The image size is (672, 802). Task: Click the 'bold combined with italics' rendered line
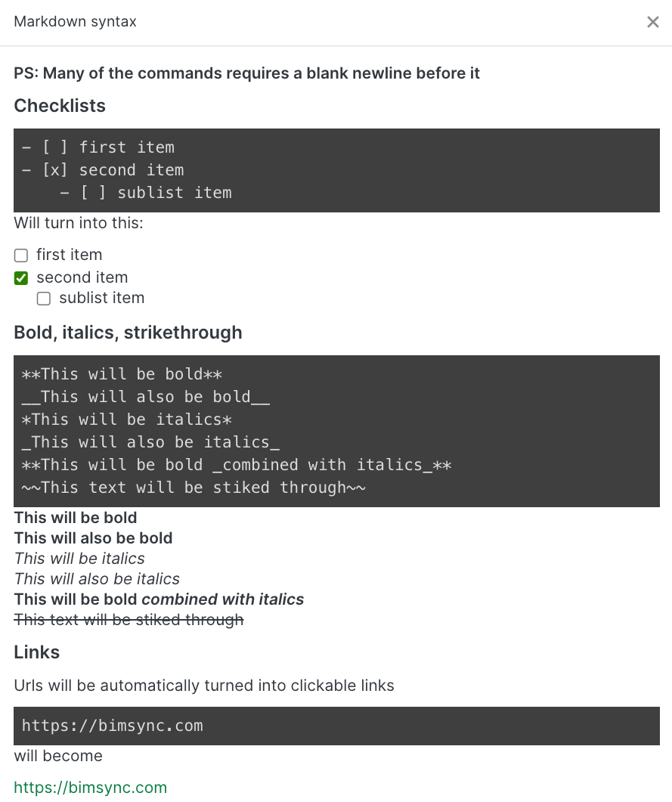pos(159,599)
